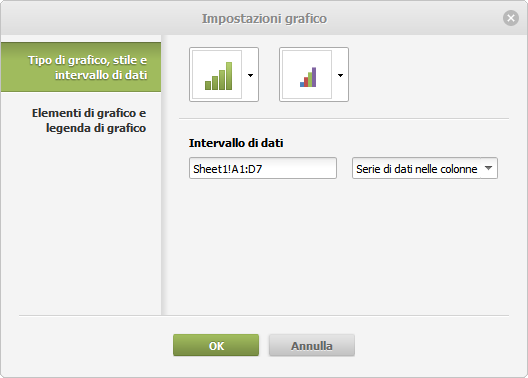Click the Sheet1!A1:D7 data range field
The image size is (528, 378).
[263, 168]
